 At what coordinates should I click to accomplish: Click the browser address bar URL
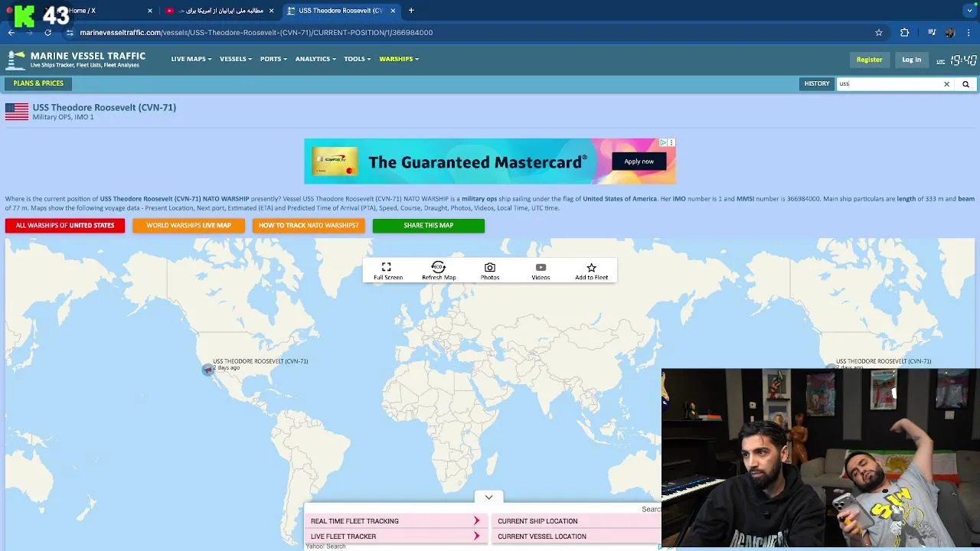point(256,33)
